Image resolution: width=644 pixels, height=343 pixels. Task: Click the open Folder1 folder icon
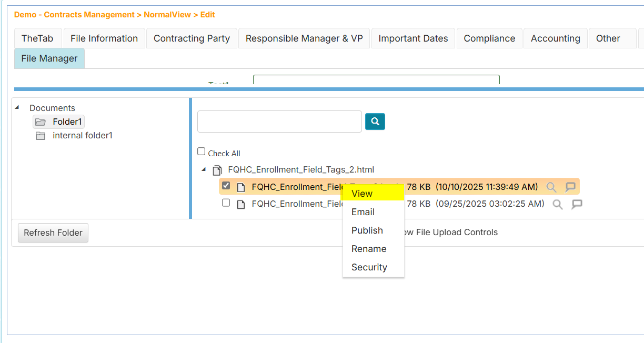(41, 122)
